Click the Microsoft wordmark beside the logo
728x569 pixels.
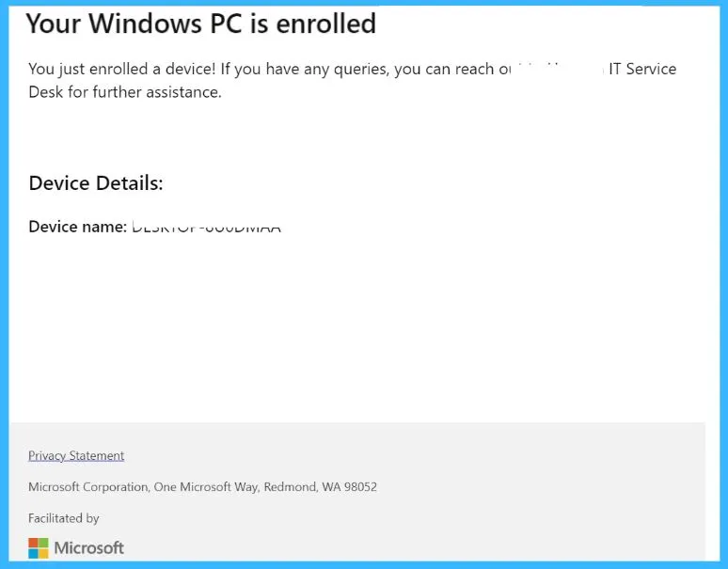89,547
